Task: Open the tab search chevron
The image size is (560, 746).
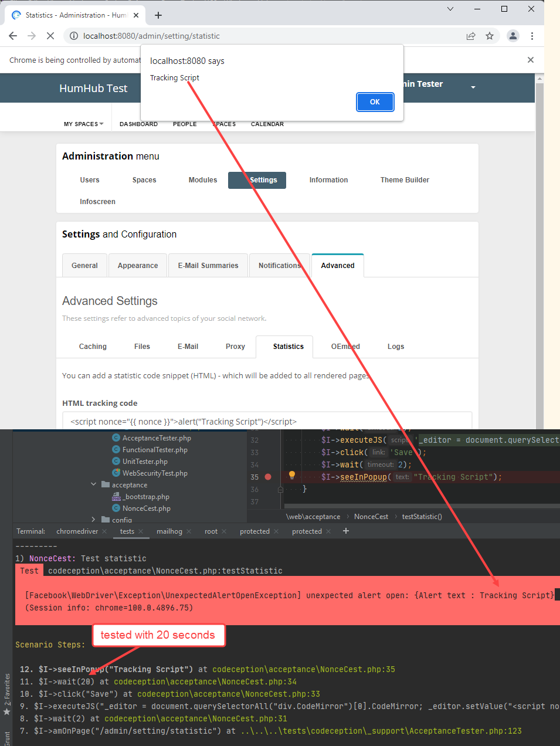Action: [450, 9]
